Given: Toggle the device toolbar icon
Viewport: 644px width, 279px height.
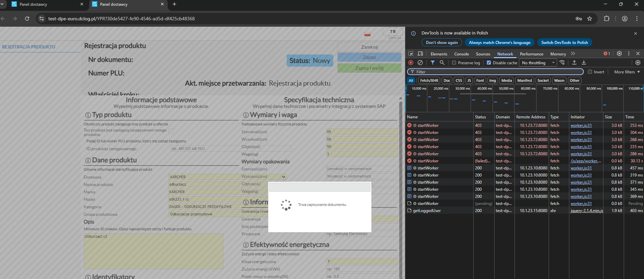Looking at the screenshot, I should pyautogui.click(x=420, y=54).
